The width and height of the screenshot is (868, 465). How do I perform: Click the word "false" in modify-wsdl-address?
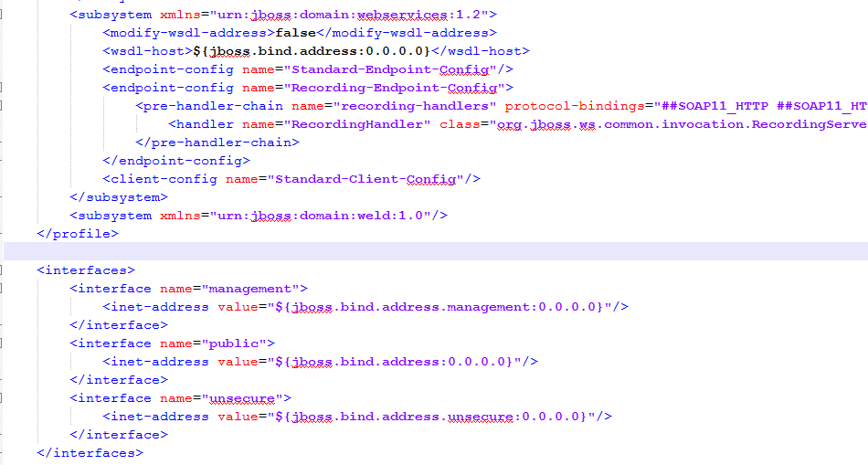(x=296, y=33)
